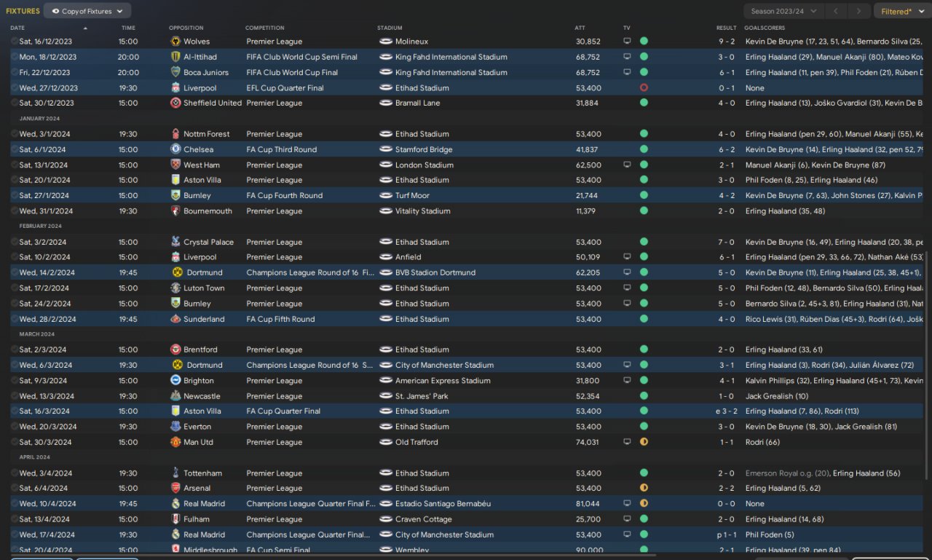932x560 pixels.
Task: Click the Real Madrid crest on 10/4/2024
Action: [x=175, y=504]
